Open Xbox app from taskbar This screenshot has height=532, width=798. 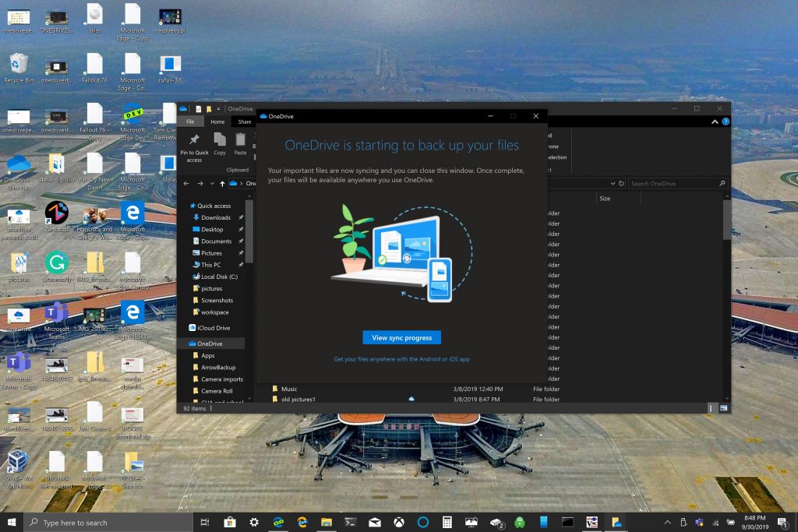[399, 522]
